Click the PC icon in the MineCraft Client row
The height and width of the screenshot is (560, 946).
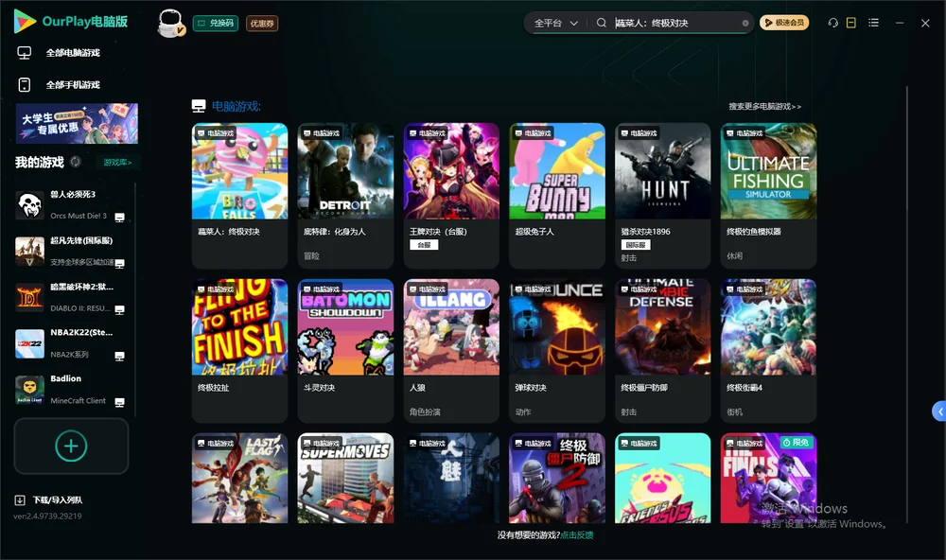point(119,403)
